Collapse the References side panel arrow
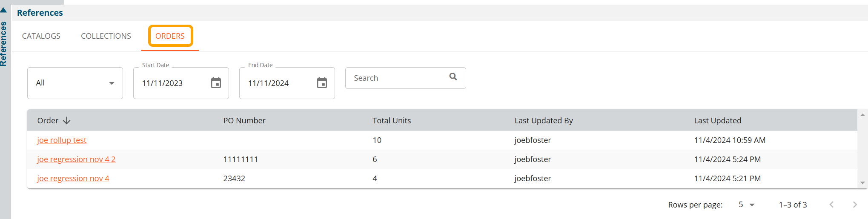Screen dimensions: 868x219 point(3,10)
